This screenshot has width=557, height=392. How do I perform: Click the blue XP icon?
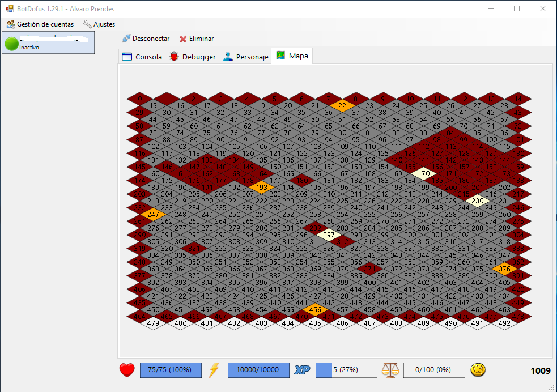click(302, 370)
